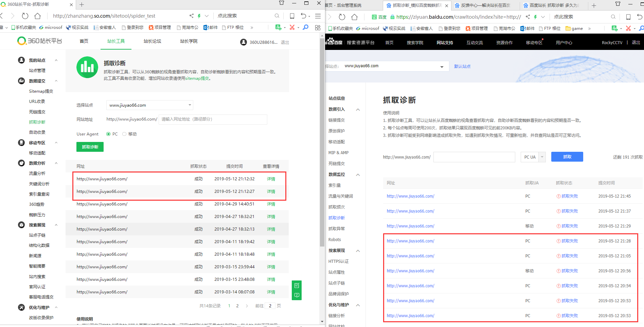
Task: Go to home page in 360 browser window
Action: [x=38, y=16]
